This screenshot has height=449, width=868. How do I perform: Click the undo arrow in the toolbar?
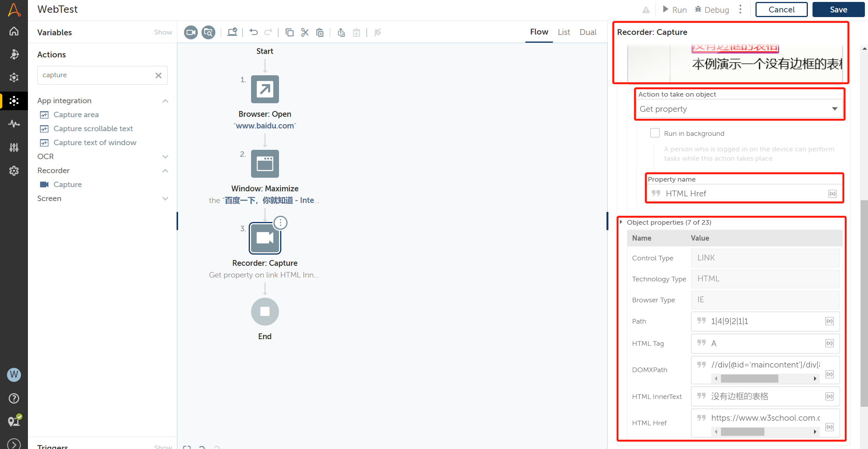(253, 32)
